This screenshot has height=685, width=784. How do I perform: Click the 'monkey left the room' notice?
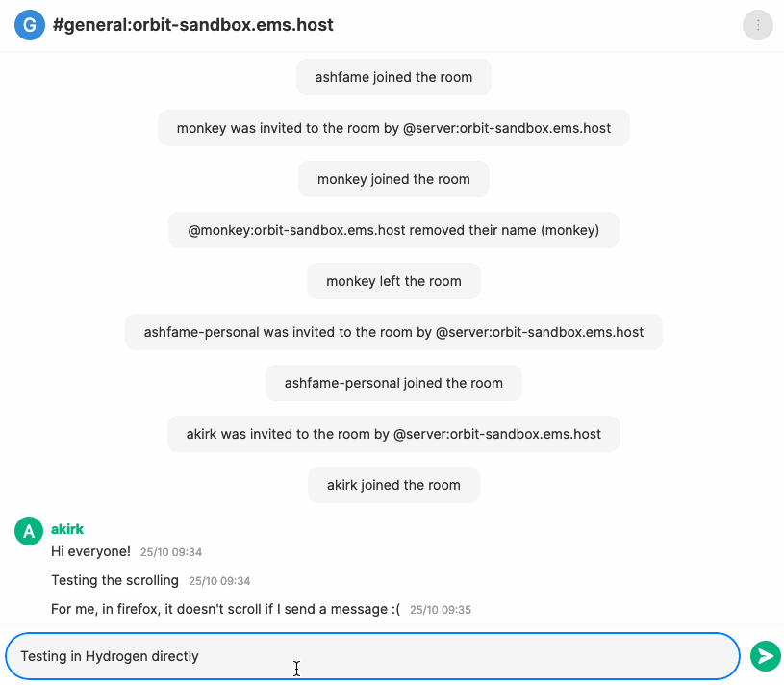pos(392,280)
